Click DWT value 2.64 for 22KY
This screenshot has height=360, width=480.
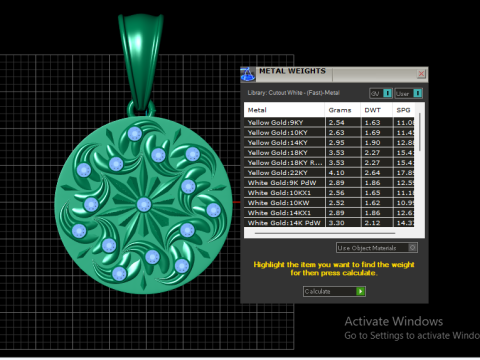point(372,173)
